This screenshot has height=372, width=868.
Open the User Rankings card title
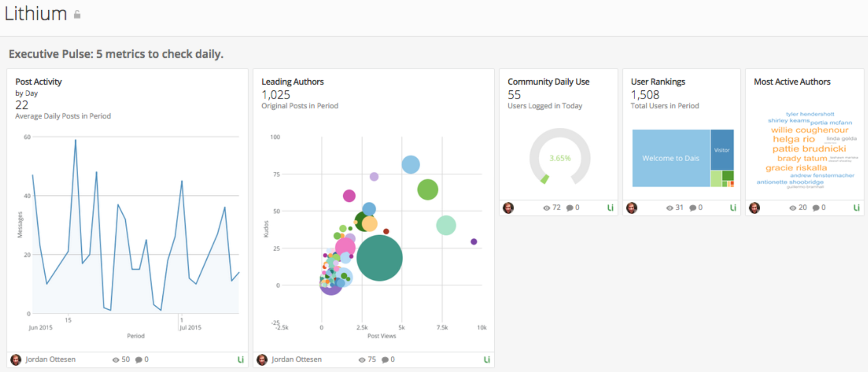(658, 82)
